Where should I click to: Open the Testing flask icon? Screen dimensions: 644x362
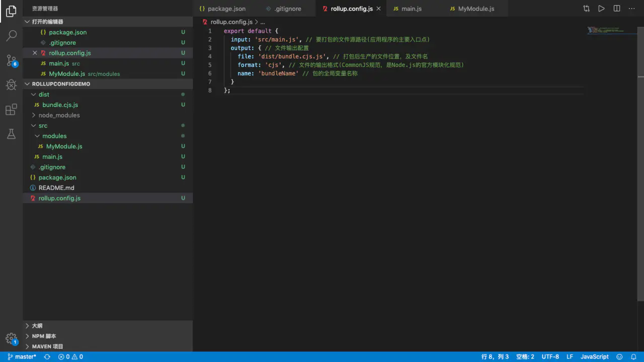pyautogui.click(x=11, y=134)
